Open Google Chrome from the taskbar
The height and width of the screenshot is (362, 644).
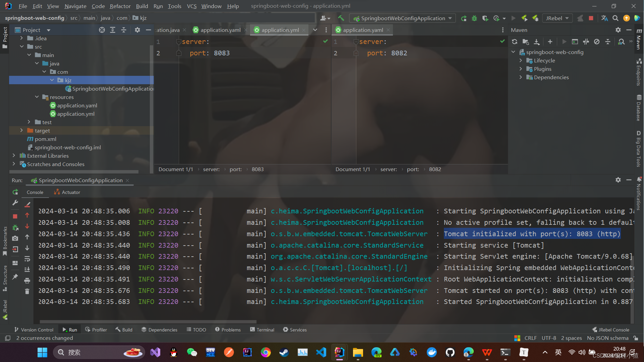point(266,352)
